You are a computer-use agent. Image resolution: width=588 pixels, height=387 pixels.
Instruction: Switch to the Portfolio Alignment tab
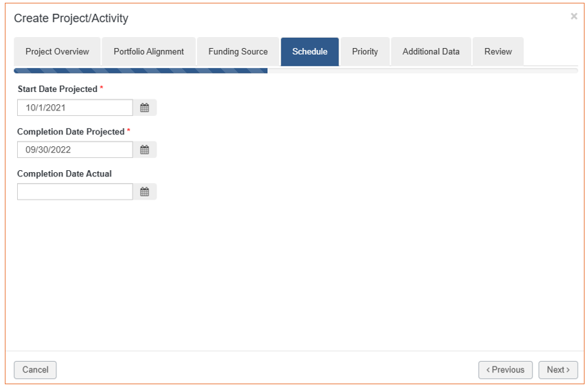coord(148,51)
